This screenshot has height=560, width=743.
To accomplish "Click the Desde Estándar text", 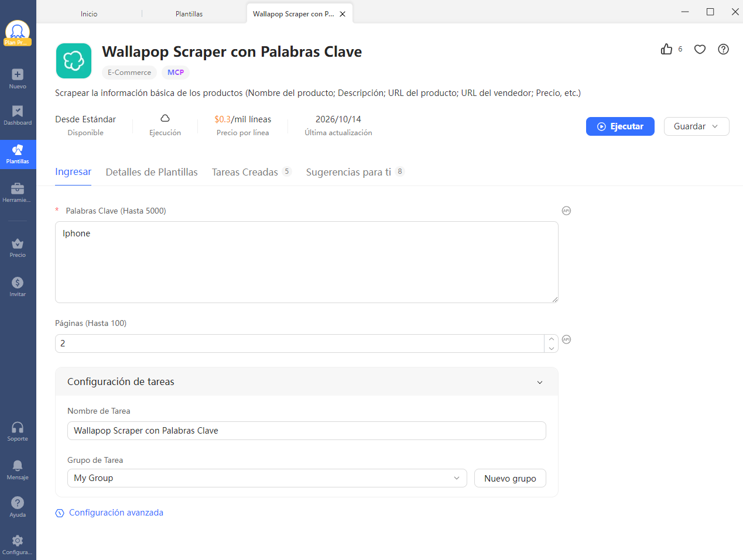I will pos(85,119).
